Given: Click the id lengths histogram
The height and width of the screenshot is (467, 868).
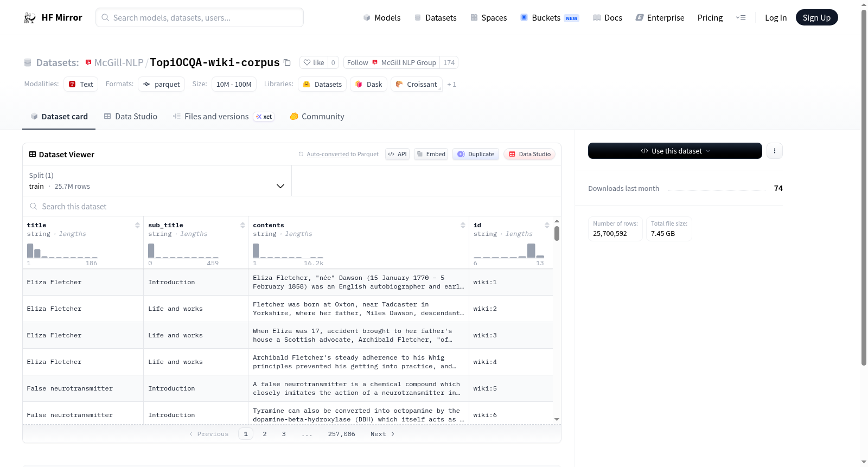Looking at the screenshot, I should 509,250.
